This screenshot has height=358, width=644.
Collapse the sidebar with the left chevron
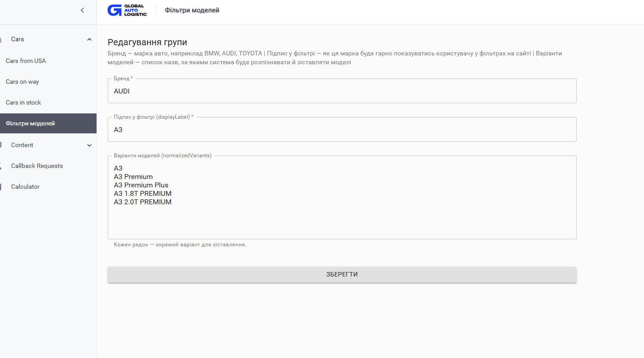pyautogui.click(x=82, y=10)
